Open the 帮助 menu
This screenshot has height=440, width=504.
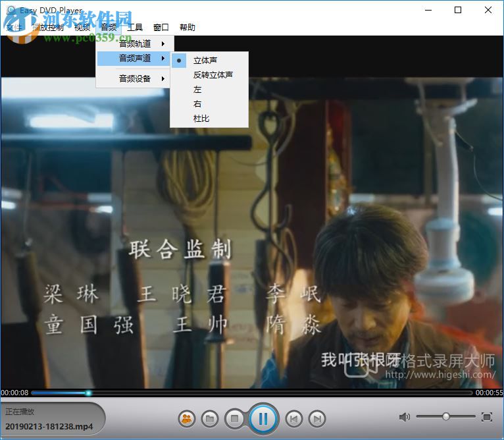click(x=188, y=28)
